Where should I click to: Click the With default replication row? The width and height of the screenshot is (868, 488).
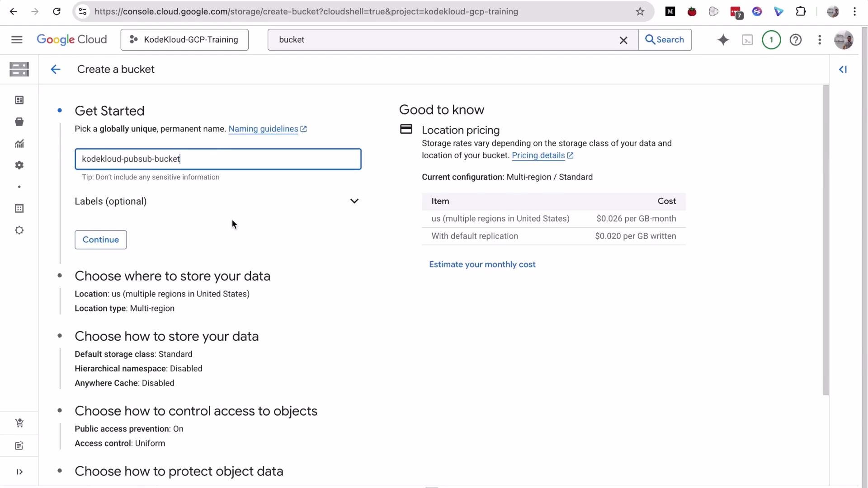(x=554, y=236)
